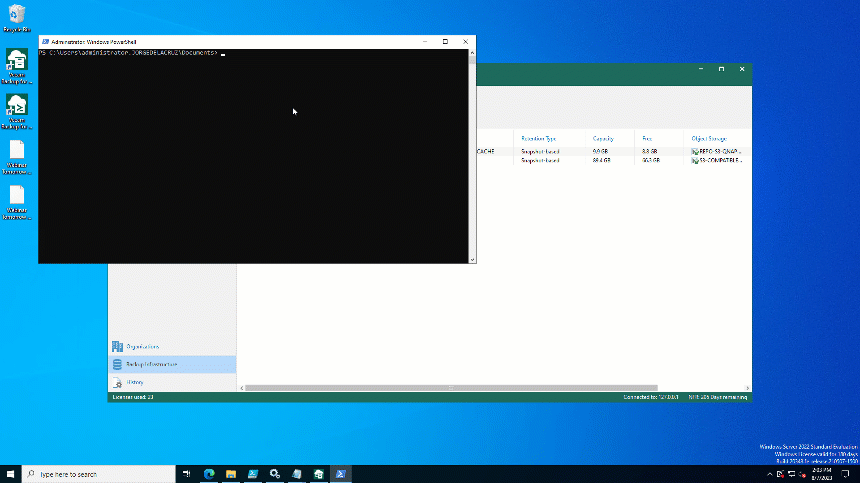Click the taskbar search box
The image size is (860, 483).
[99, 474]
